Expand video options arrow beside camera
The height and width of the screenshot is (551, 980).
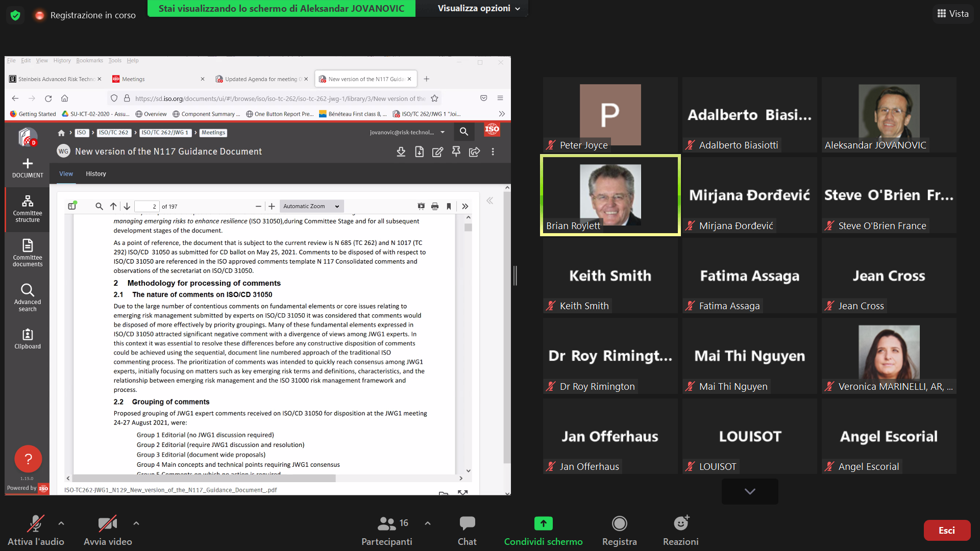click(x=136, y=523)
